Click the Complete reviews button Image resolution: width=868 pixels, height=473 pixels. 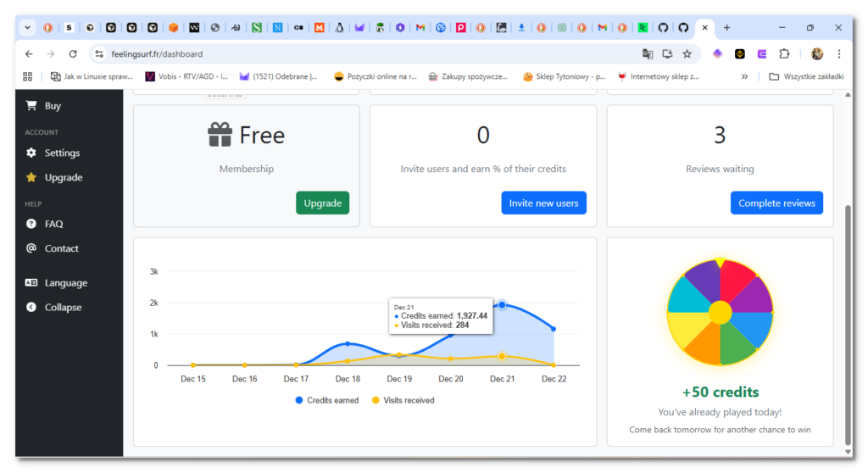776,203
